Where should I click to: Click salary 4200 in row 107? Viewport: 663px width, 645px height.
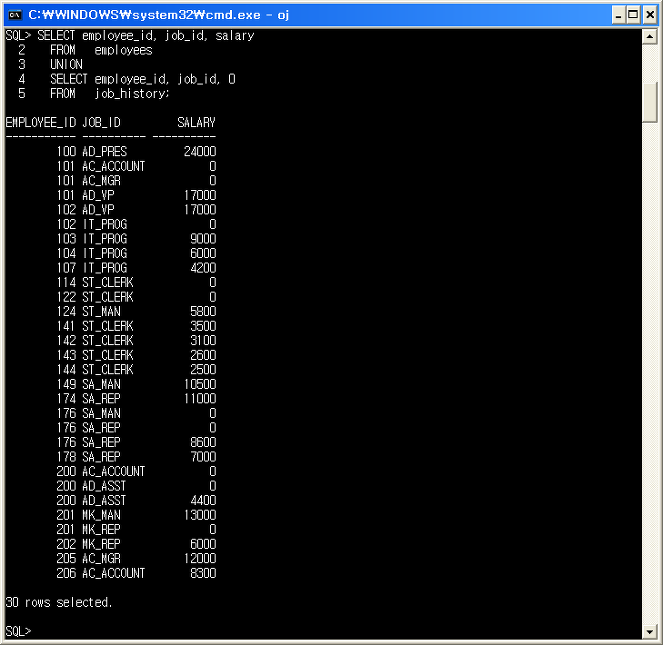[203, 268]
